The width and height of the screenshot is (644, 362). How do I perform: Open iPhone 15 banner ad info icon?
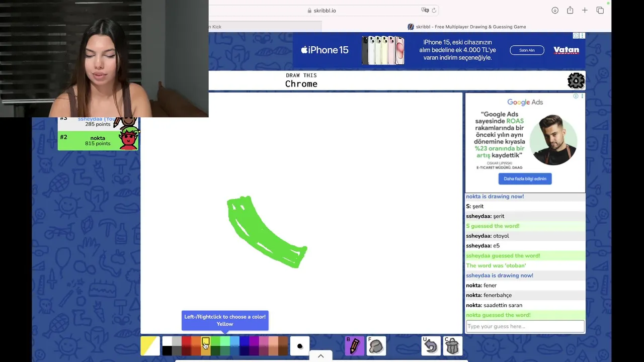[x=576, y=36]
